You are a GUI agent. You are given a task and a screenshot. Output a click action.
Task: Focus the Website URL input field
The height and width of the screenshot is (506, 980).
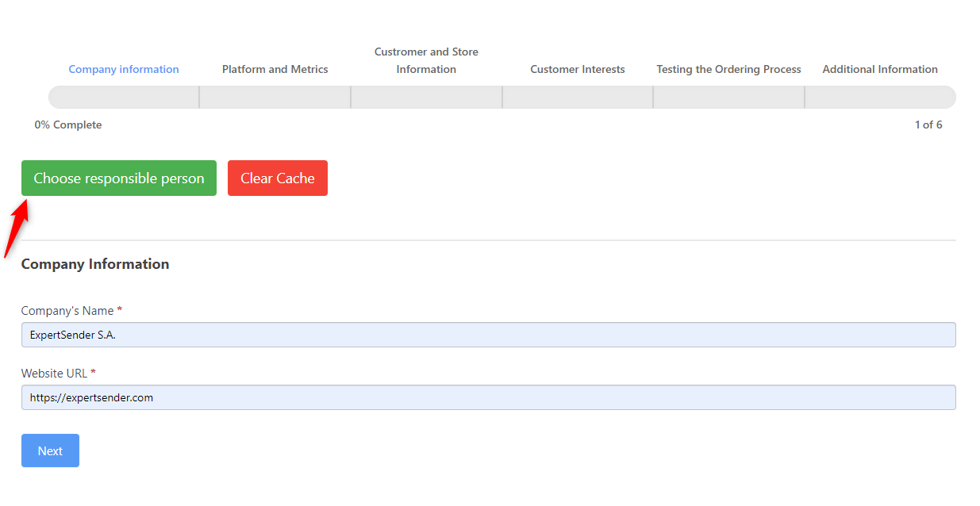488,397
